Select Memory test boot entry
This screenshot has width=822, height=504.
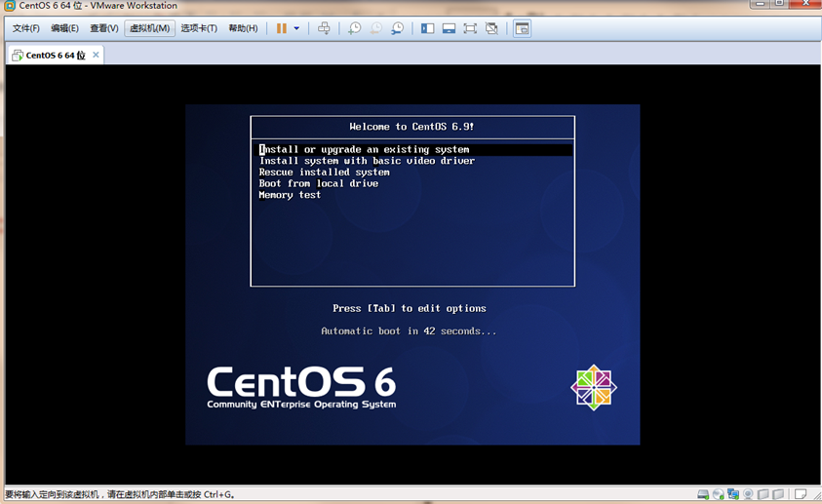coord(290,195)
